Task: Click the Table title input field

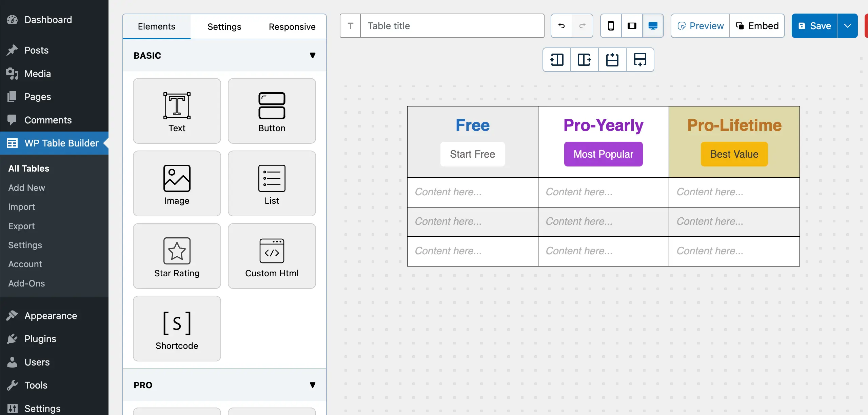Action: (x=452, y=26)
